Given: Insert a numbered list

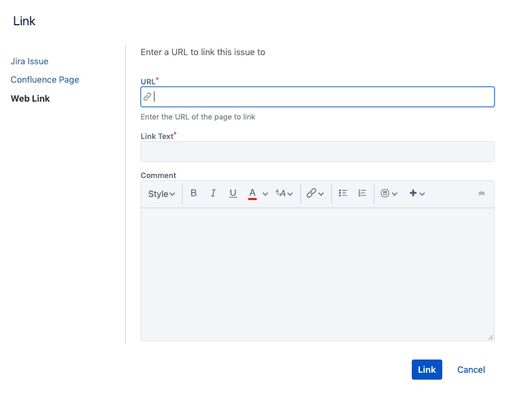Looking at the screenshot, I should coord(362,193).
